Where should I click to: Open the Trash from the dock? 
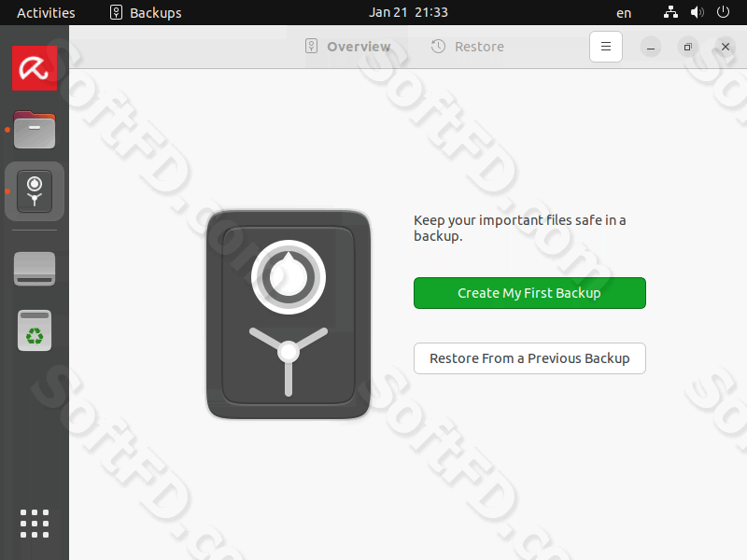[35, 331]
